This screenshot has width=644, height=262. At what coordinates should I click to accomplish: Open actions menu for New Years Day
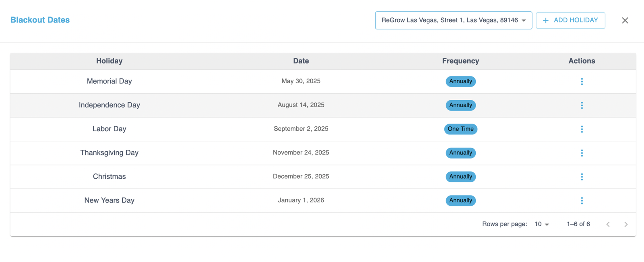point(582,200)
